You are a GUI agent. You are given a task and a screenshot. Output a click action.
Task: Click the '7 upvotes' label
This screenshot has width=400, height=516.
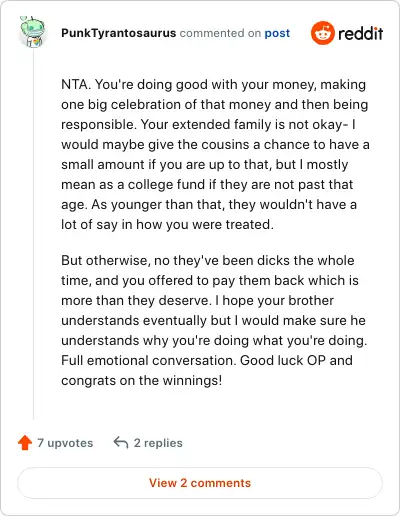tap(65, 443)
